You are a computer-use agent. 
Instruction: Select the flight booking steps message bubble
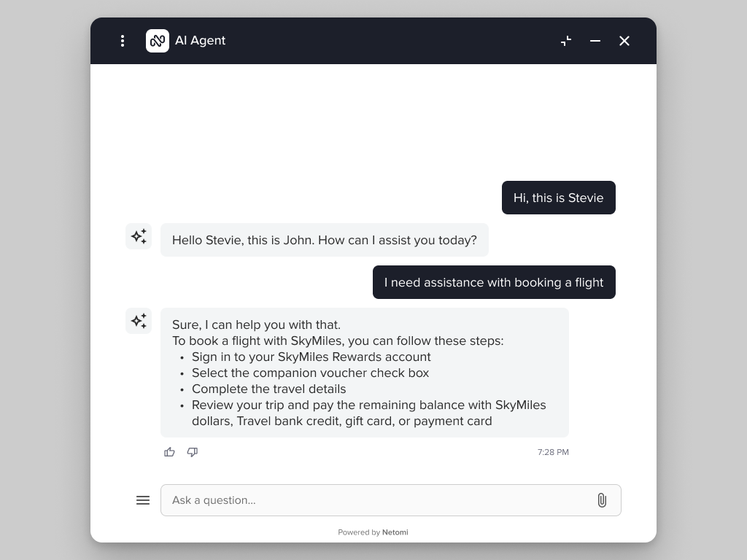tap(365, 372)
